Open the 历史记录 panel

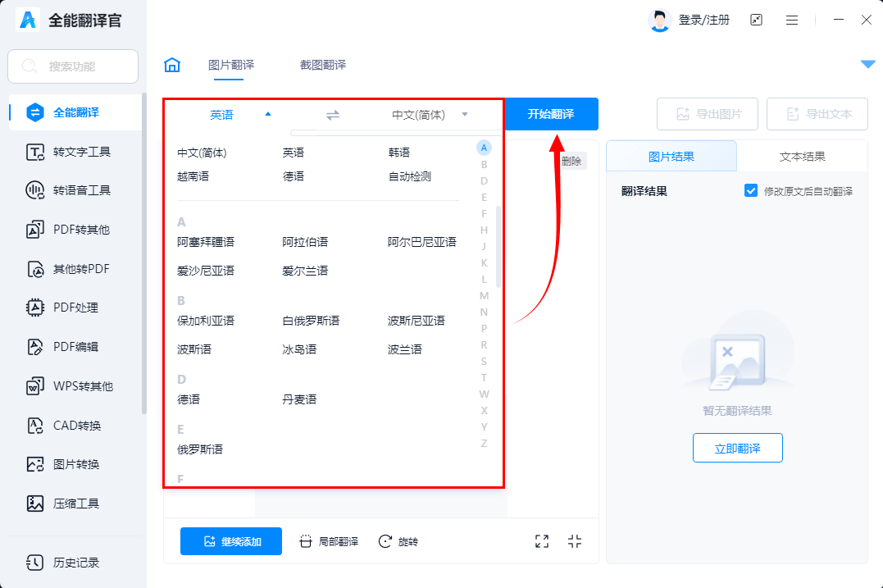(x=72, y=563)
